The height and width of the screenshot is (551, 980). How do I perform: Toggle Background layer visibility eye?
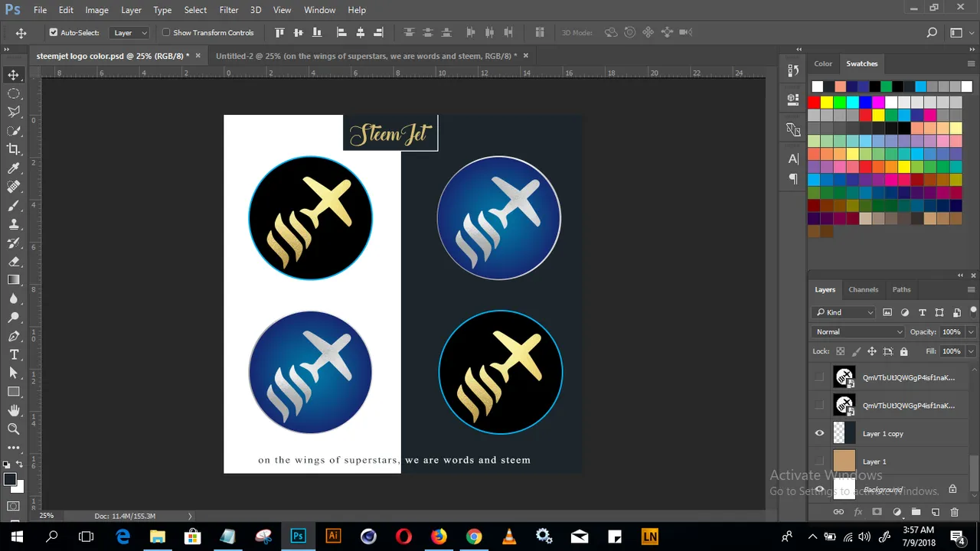(820, 490)
